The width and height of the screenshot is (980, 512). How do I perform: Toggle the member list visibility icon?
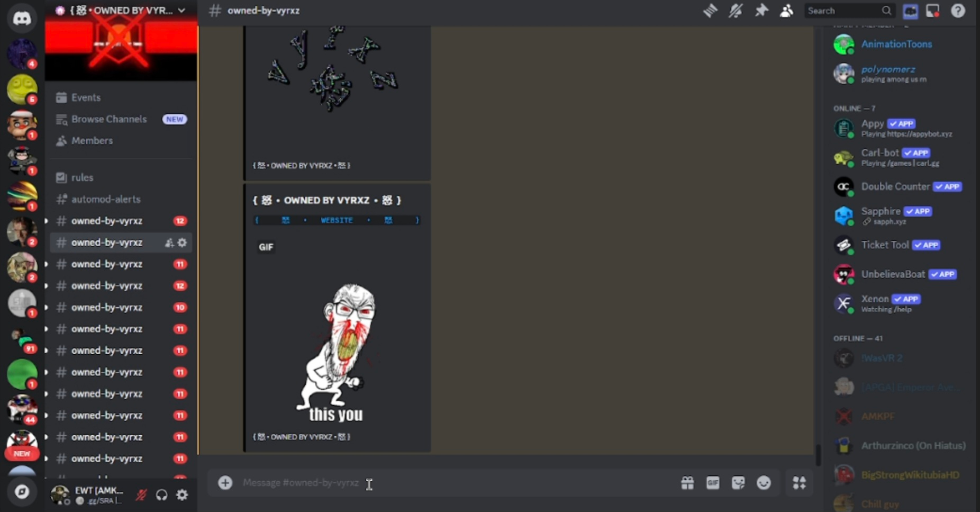tap(786, 11)
